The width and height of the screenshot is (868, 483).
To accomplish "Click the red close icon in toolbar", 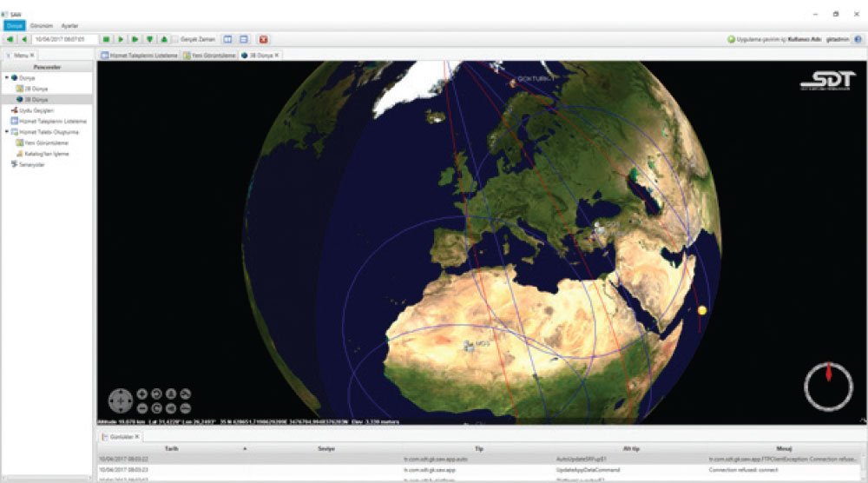I will tap(263, 39).
